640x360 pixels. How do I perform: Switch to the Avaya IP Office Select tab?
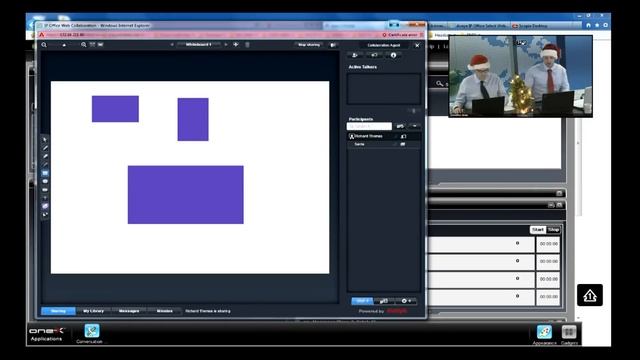point(478,26)
